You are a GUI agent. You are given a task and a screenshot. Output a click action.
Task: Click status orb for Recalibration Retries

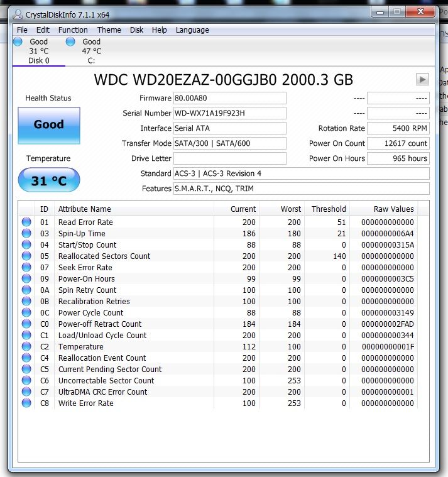tap(26, 301)
